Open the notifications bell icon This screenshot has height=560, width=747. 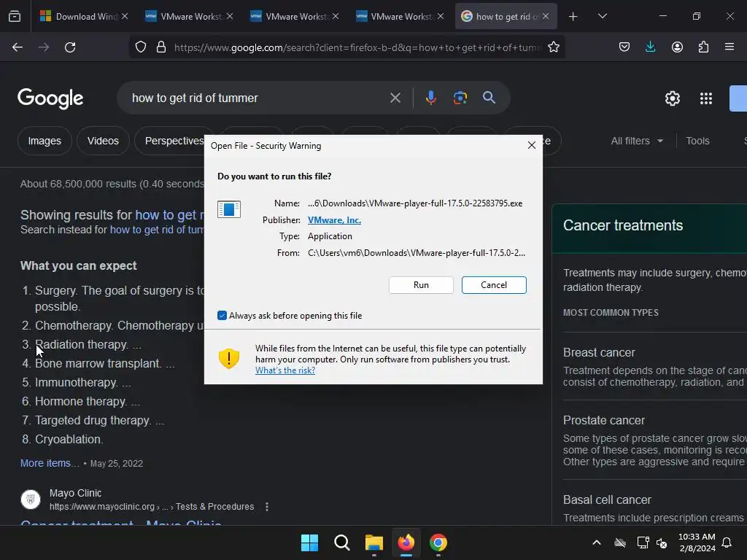click(x=727, y=542)
